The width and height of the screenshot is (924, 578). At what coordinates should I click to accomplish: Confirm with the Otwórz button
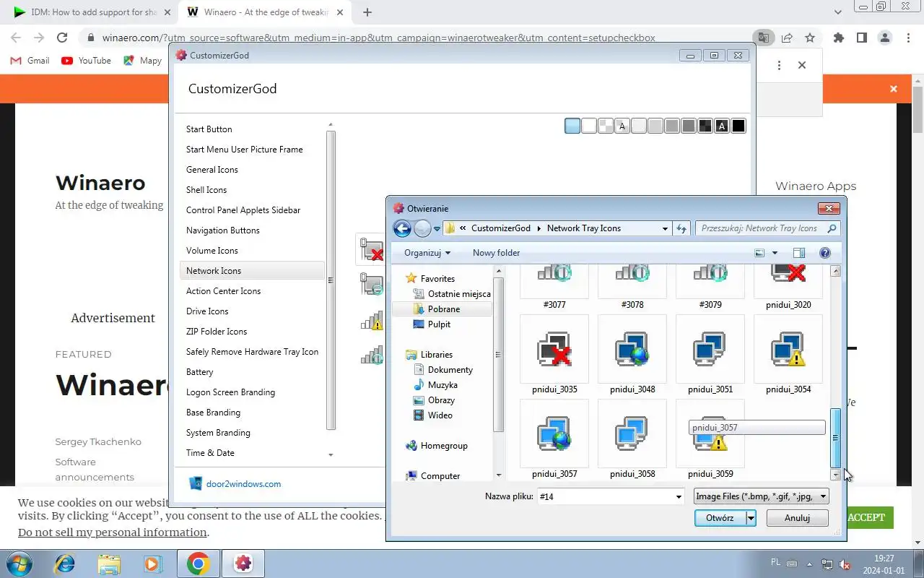(720, 518)
